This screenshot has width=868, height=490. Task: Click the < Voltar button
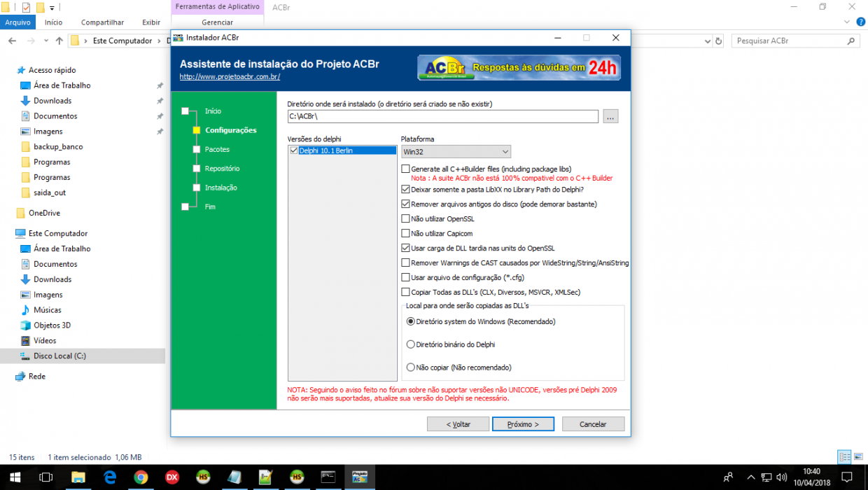click(x=458, y=424)
